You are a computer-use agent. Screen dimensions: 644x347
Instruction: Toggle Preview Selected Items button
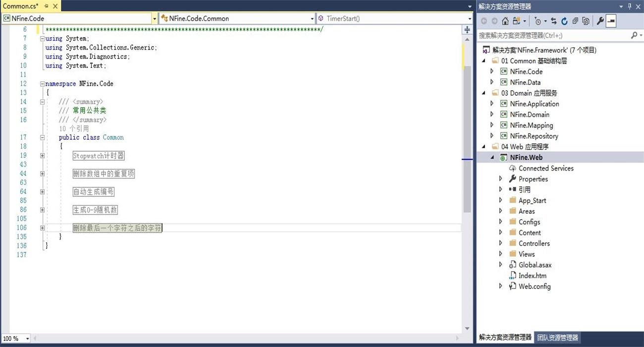(611, 21)
